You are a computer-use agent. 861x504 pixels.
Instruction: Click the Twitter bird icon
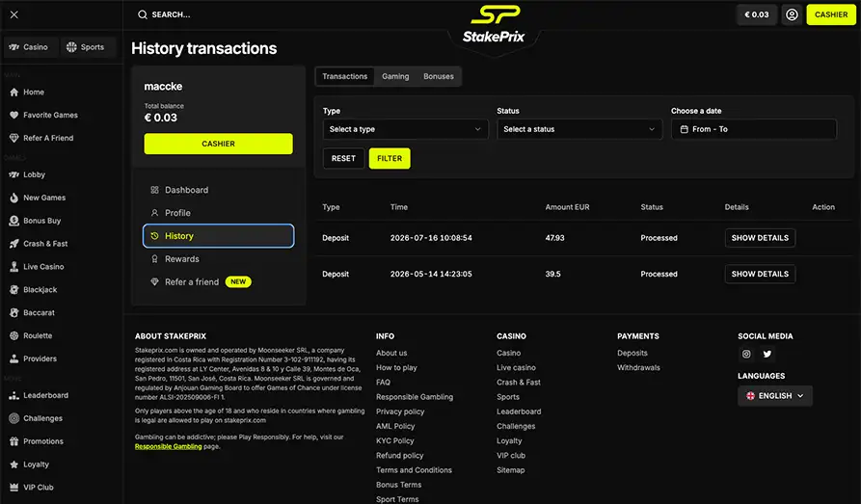click(x=767, y=354)
